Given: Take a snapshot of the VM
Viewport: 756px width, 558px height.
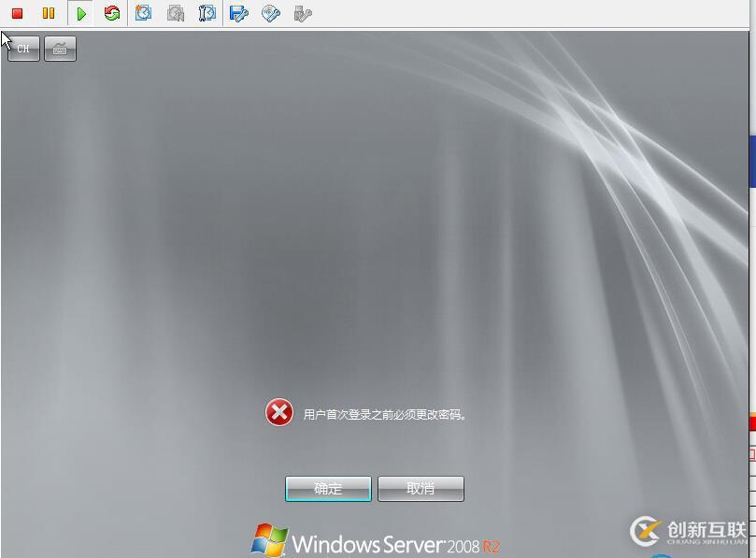Looking at the screenshot, I should click(143, 13).
